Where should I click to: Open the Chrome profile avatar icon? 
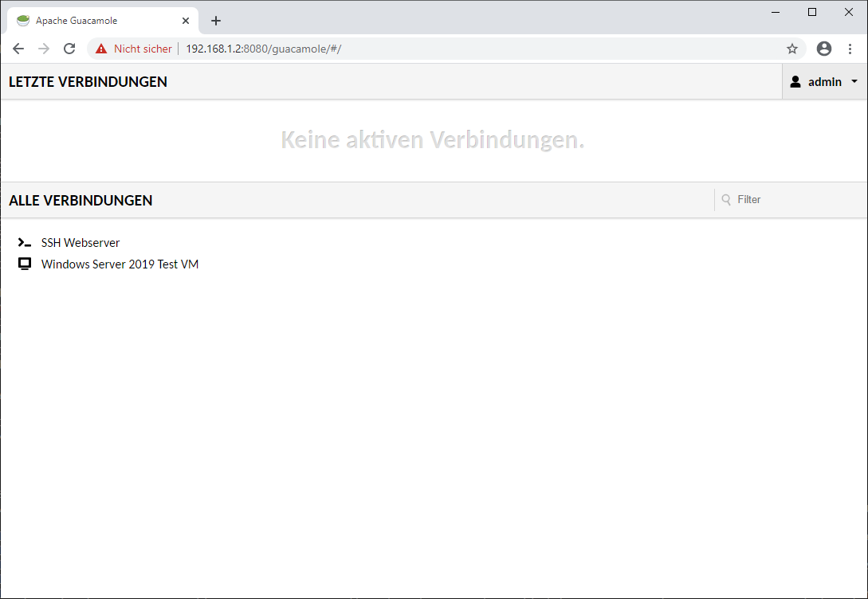(824, 49)
